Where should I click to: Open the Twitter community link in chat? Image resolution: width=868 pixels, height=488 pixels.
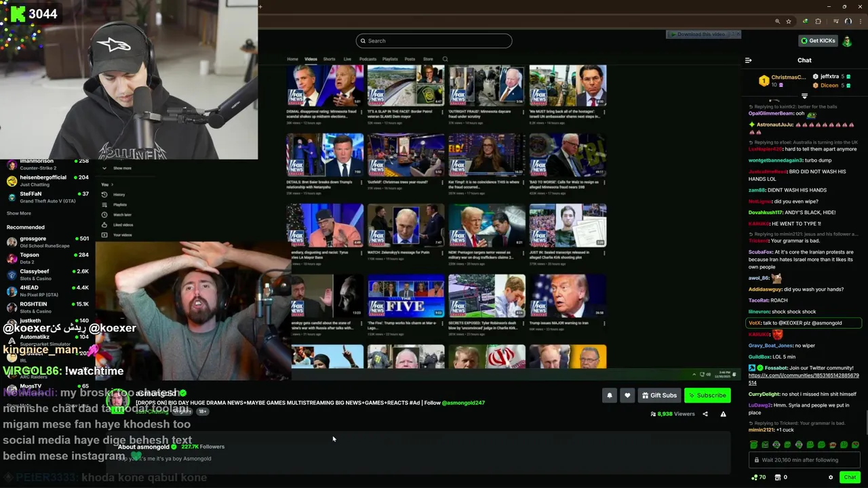pos(804,379)
